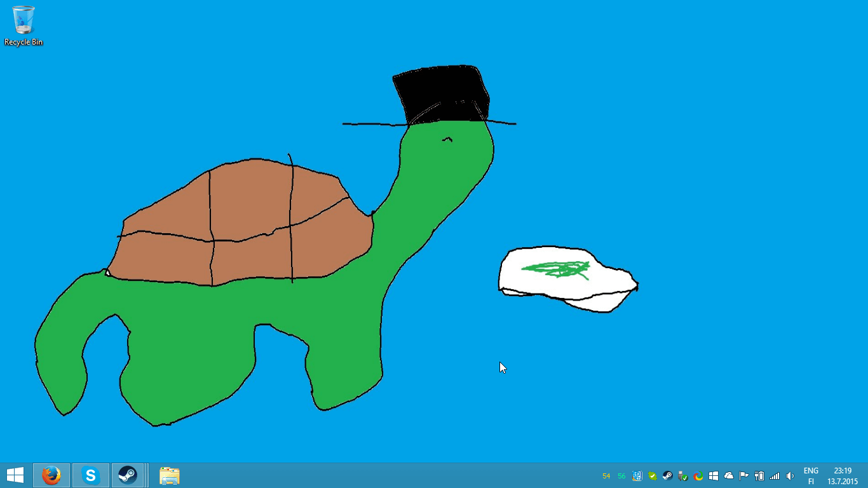This screenshot has height=488, width=868.
Task: Click Safely Remove Hardware USB tray icon
Action: pos(683,476)
